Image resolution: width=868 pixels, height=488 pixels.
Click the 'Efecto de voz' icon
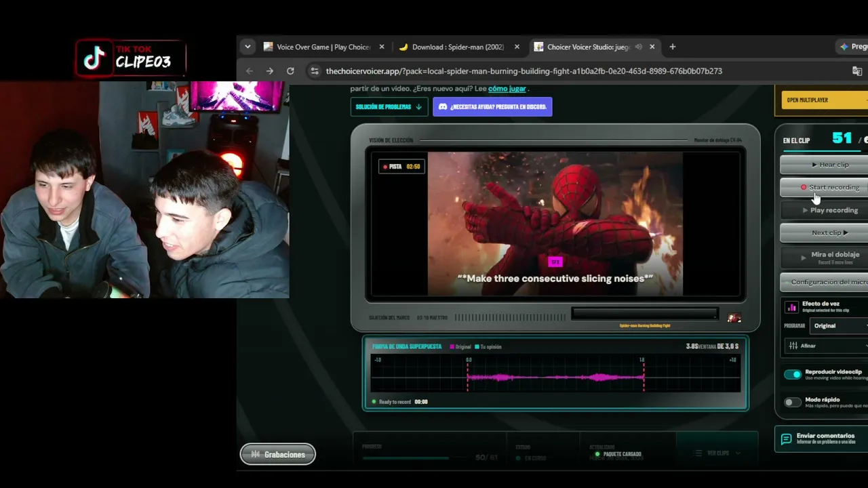point(791,307)
